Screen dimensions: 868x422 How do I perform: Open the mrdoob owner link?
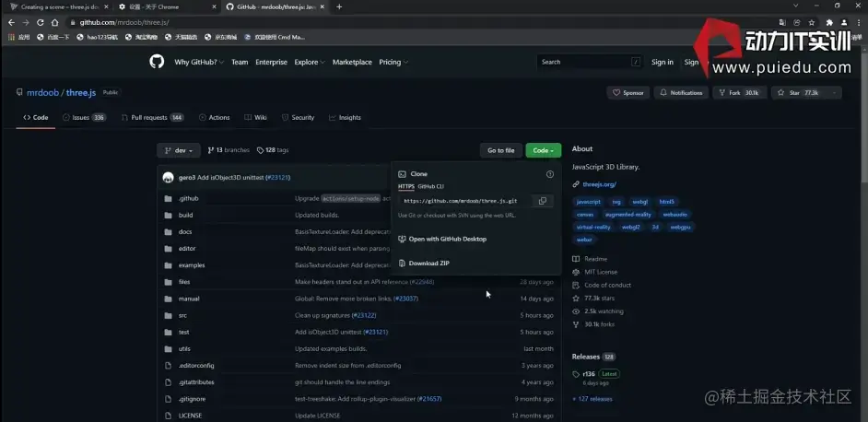(42, 92)
